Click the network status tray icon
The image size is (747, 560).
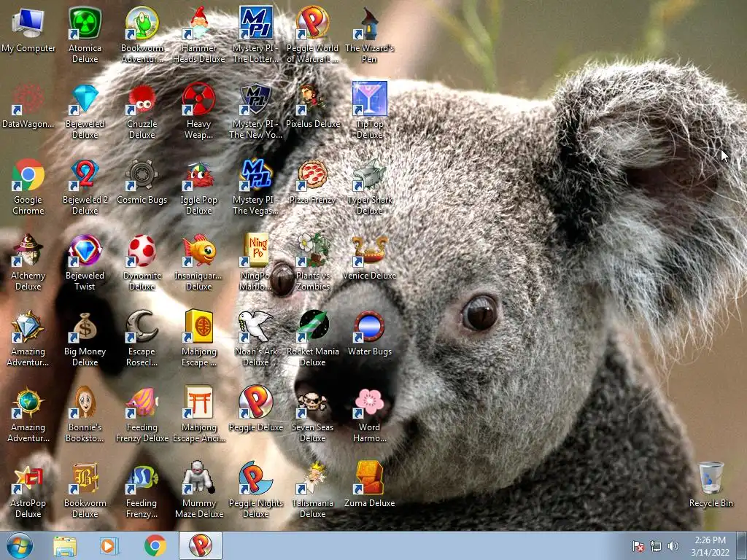(656, 546)
